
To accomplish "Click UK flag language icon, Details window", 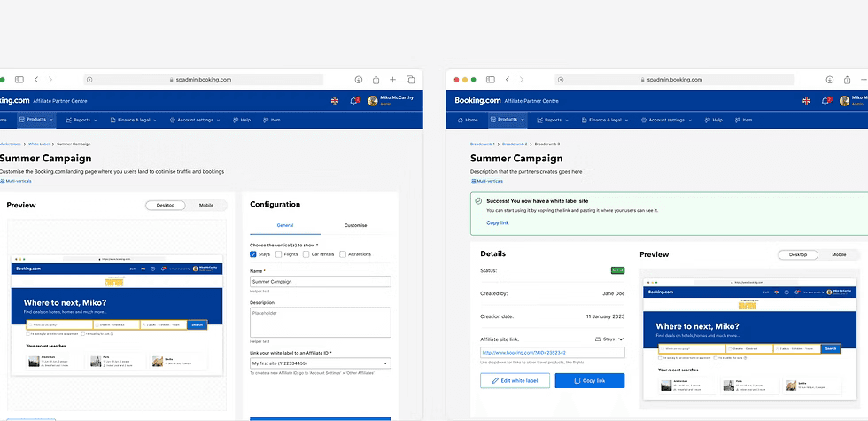I will click(806, 101).
